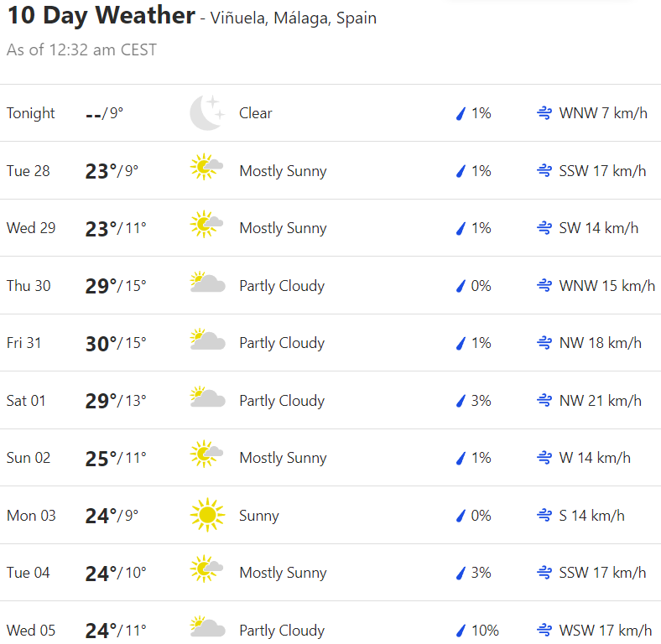The image size is (661, 644).
Task: Click Tue 28 mostly sunny icon
Action: [206, 170]
